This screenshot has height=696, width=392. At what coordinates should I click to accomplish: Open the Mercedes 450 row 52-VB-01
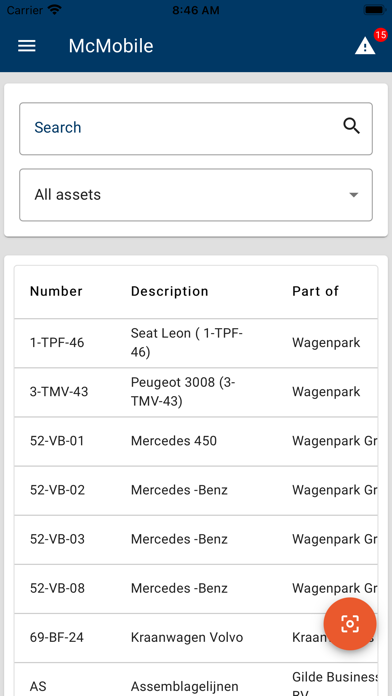196,442
